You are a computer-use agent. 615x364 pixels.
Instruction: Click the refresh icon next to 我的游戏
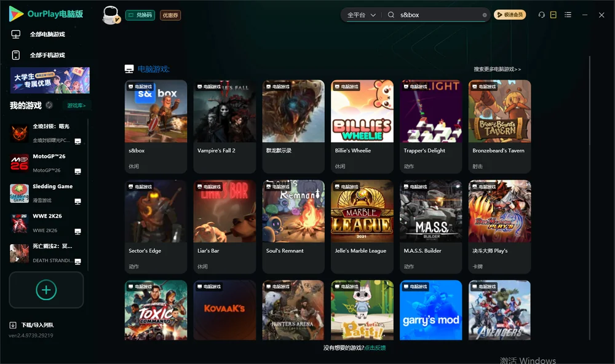point(49,105)
